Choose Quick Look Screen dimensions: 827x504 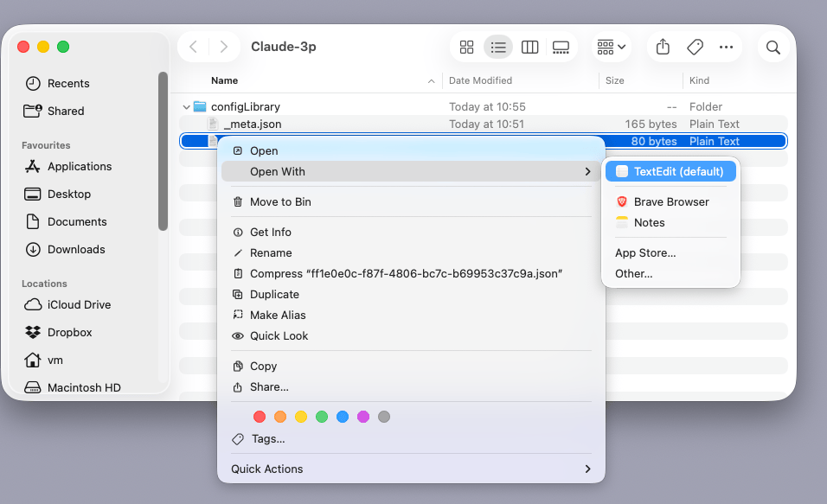tap(411, 335)
